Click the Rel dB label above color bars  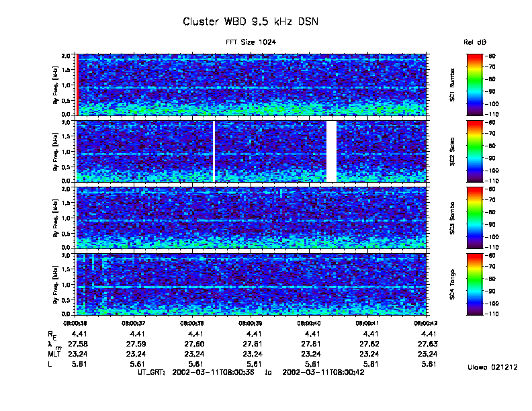click(x=473, y=42)
